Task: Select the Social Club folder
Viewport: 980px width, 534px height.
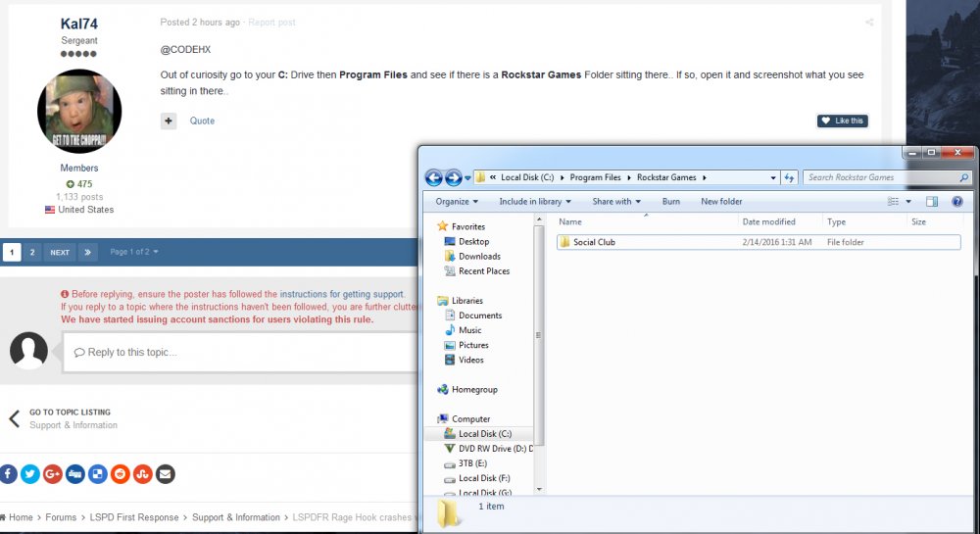Action: coord(759,242)
